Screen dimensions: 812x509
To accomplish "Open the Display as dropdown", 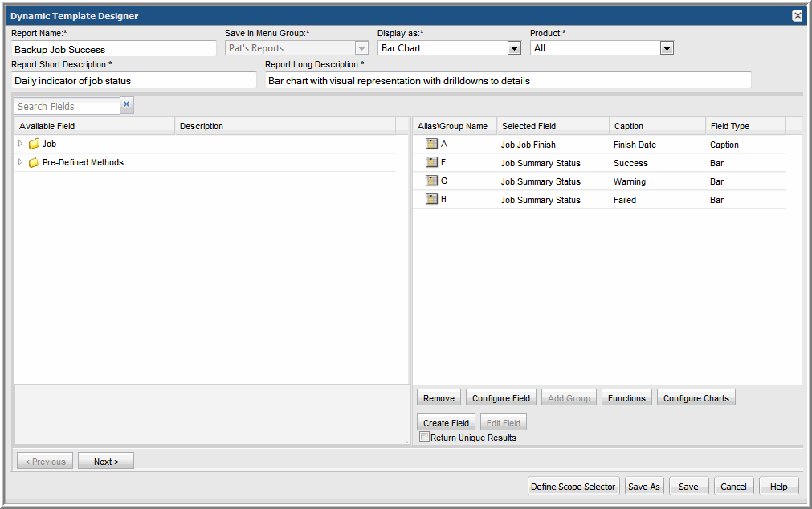I will pyautogui.click(x=514, y=48).
